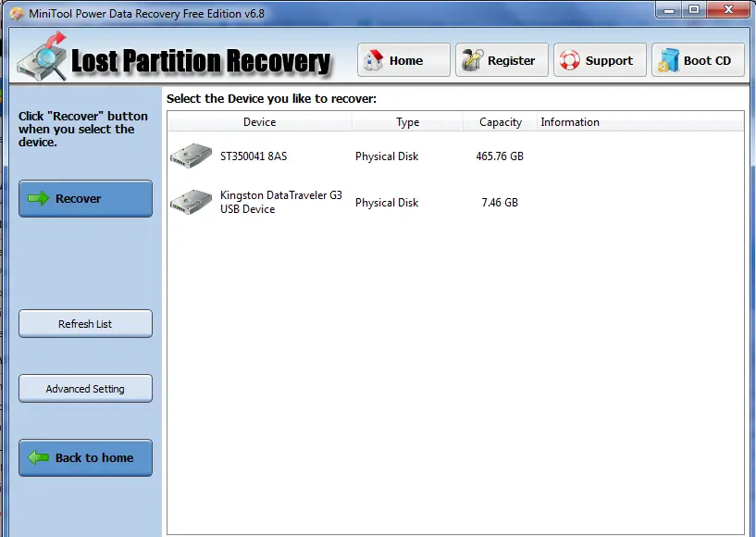This screenshot has width=756, height=537.
Task: Close the MiniTool Power Data Recovery window
Action: tap(728, 9)
